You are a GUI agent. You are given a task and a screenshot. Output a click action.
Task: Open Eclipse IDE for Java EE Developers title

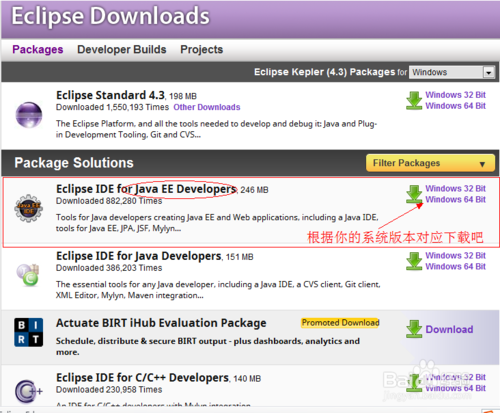click(x=146, y=189)
